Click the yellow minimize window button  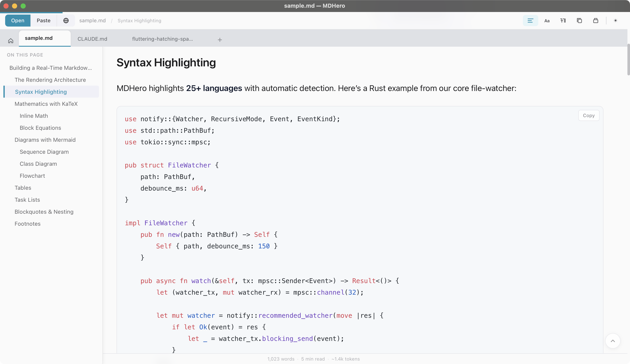click(15, 6)
